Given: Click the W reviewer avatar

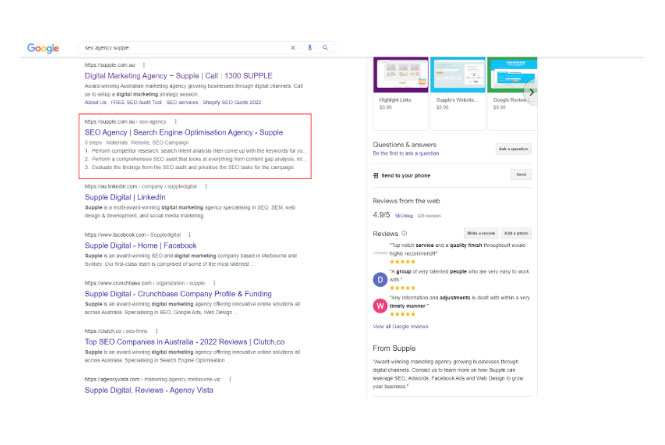Looking at the screenshot, I should coord(380,305).
